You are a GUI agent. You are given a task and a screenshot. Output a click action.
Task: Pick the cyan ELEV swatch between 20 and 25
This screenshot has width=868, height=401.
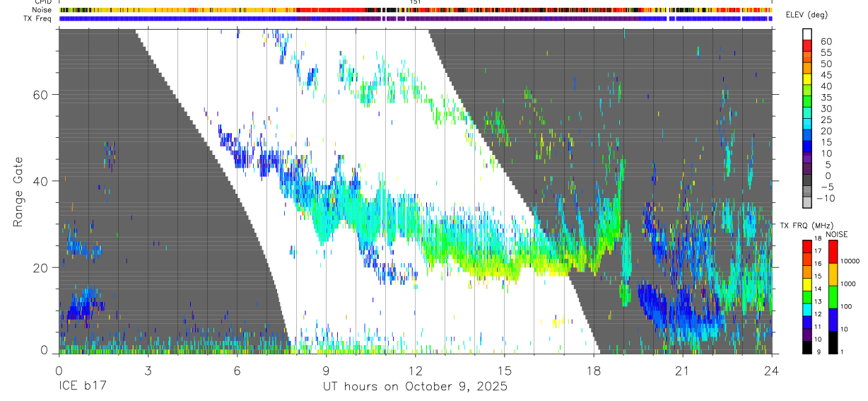807,125
